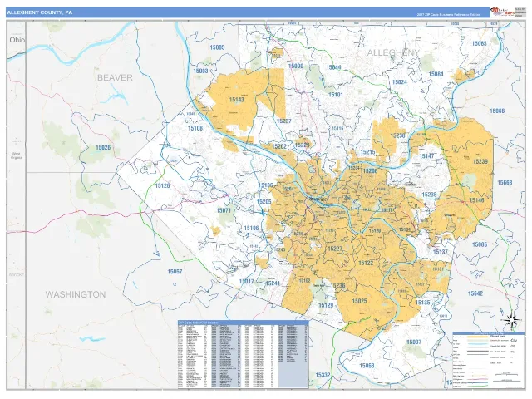
Task: Click ZIP code 15668 label
Action: coord(505,183)
